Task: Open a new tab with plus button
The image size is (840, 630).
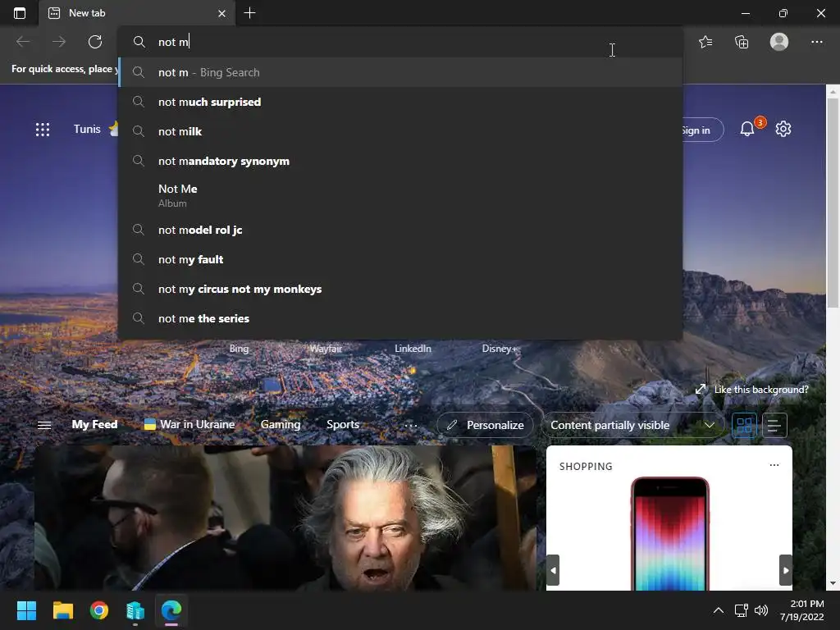Action: pos(249,13)
